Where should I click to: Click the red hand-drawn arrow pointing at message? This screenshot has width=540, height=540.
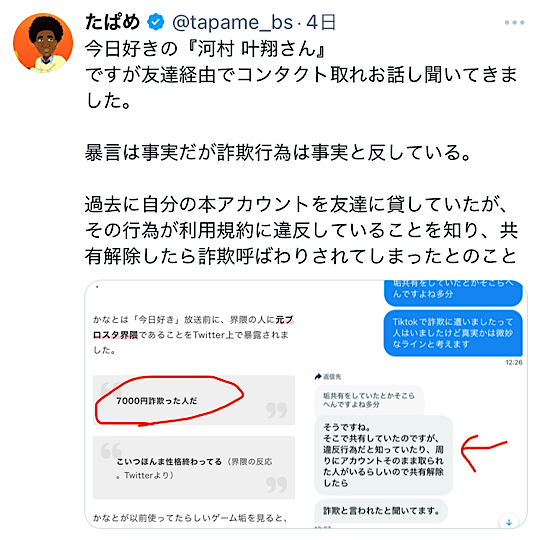[484, 452]
